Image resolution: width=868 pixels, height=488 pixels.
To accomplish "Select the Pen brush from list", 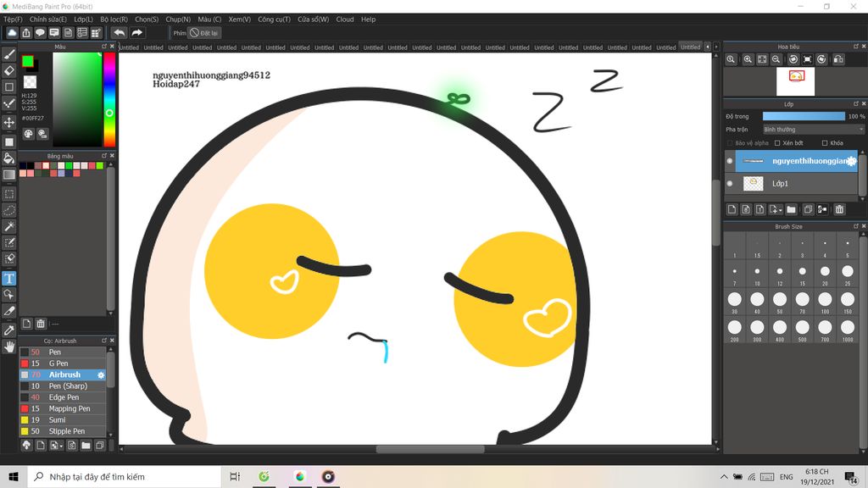I will [63, 352].
